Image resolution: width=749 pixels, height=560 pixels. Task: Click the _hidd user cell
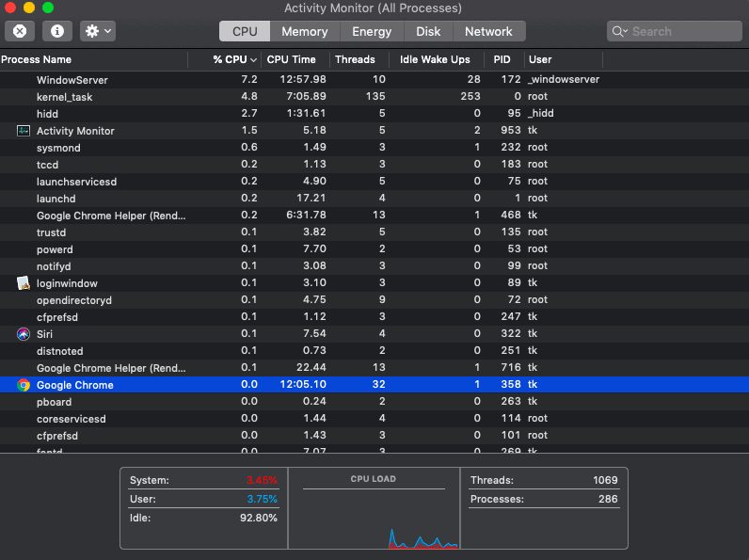(x=541, y=113)
